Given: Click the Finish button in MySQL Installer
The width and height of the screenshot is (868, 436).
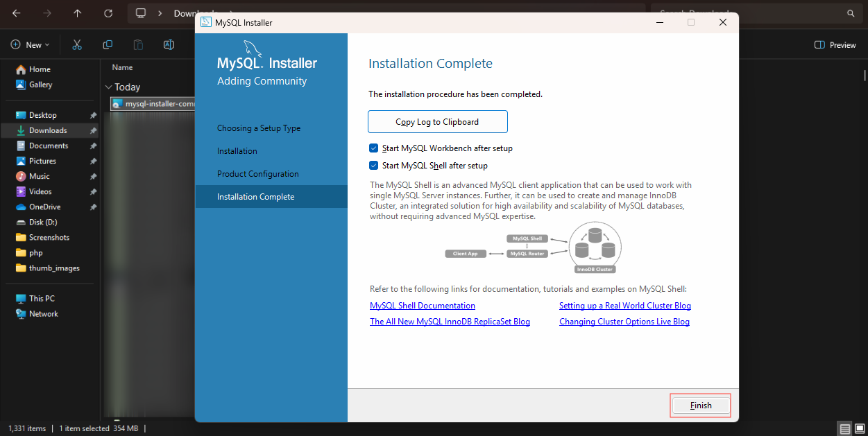Looking at the screenshot, I should point(701,406).
